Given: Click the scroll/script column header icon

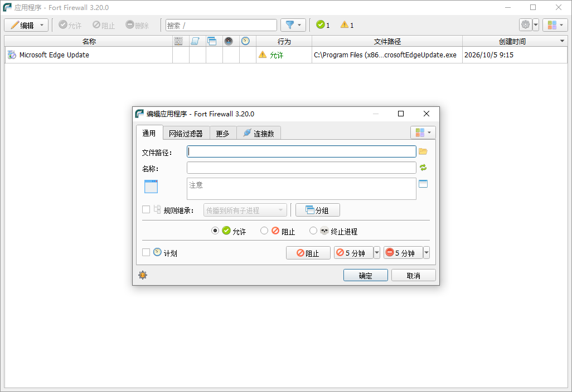Looking at the screenshot, I should tap(195, 41).
